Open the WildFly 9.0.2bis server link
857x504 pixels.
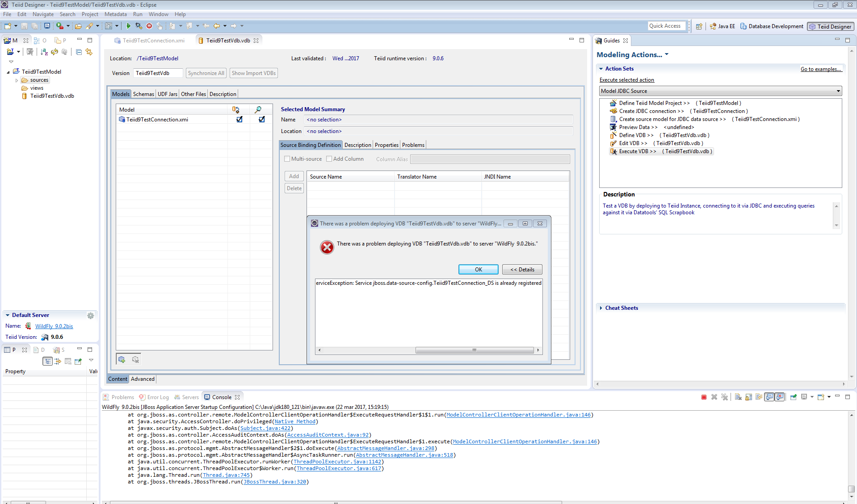tap(54, 326)
